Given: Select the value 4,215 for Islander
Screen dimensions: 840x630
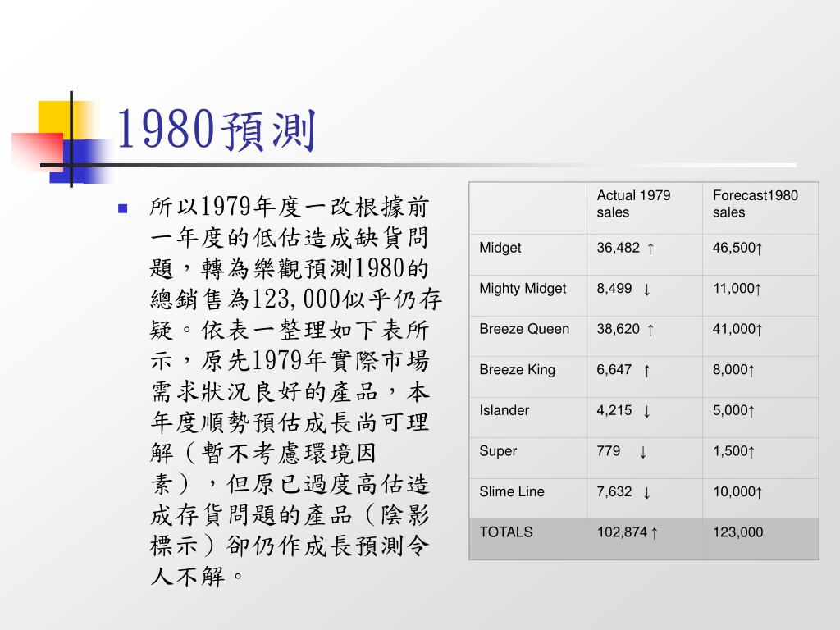Looking at the screenshot, I should click(614, 410).
